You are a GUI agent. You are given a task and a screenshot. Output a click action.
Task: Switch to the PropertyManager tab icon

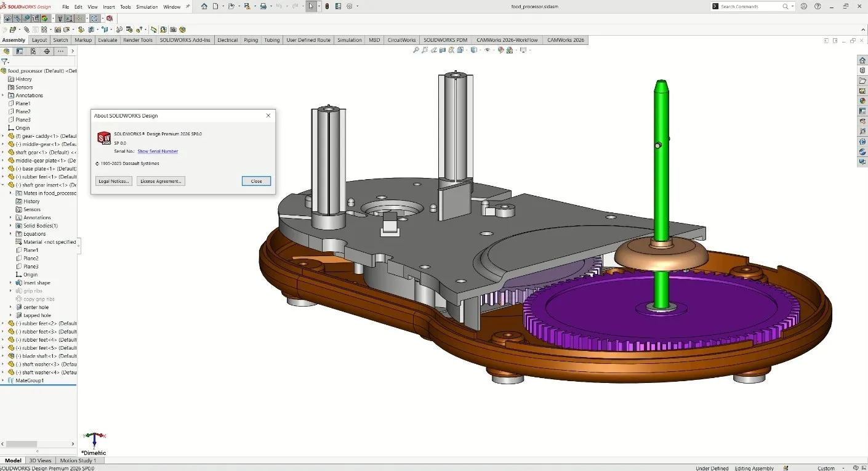point(20,51)
